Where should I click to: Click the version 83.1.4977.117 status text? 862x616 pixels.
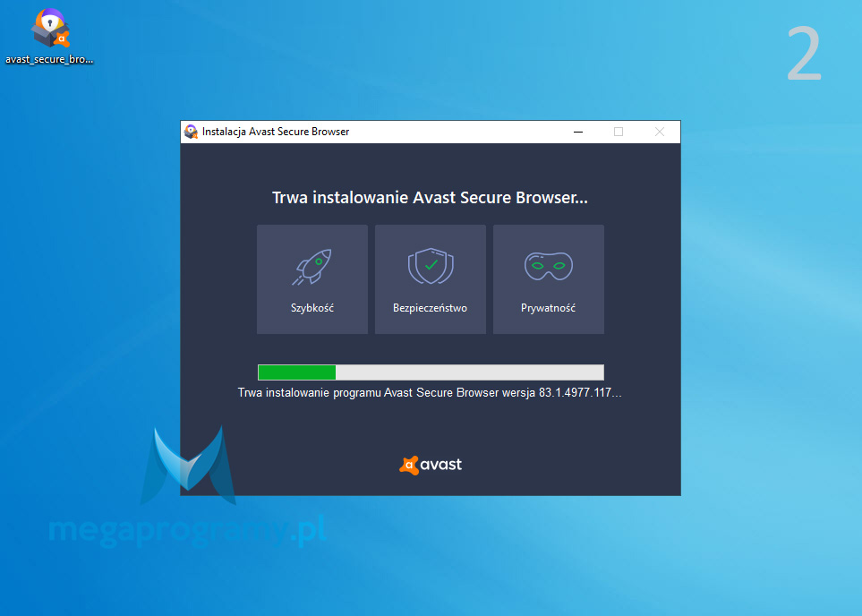click(x=430, y=393)
